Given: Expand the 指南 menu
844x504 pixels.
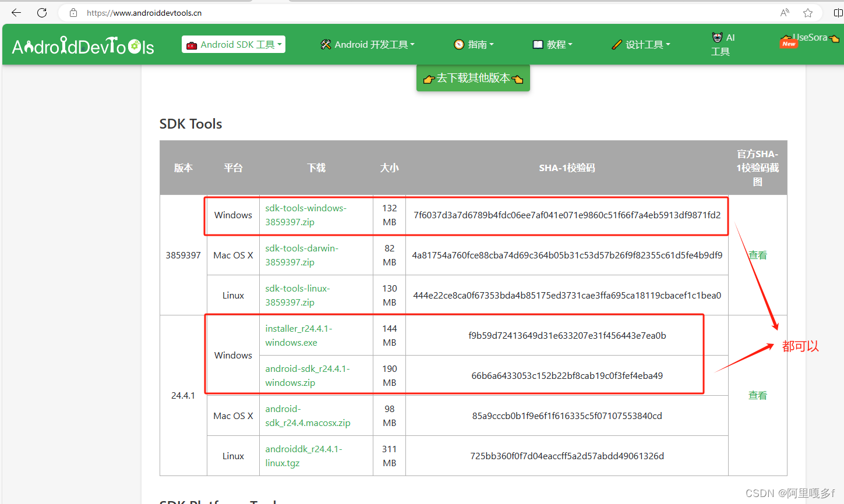Looking at the screenshot, I should [x=474, y=44].
